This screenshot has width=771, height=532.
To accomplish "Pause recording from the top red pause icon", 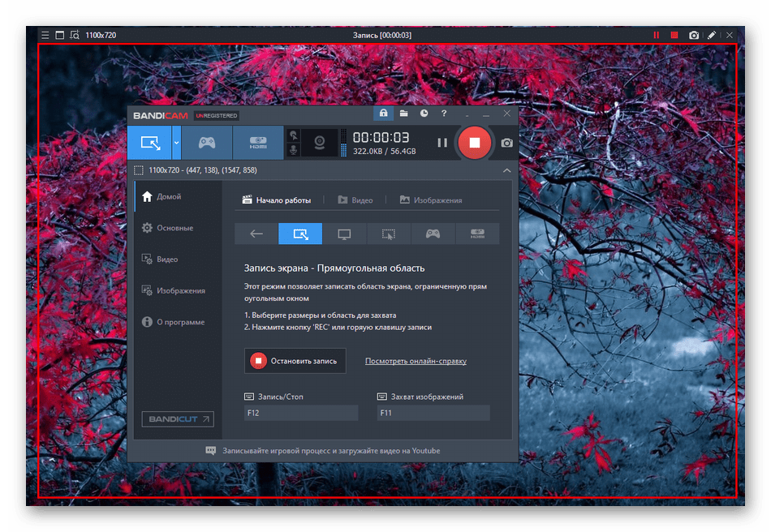I will pos(656,36).
